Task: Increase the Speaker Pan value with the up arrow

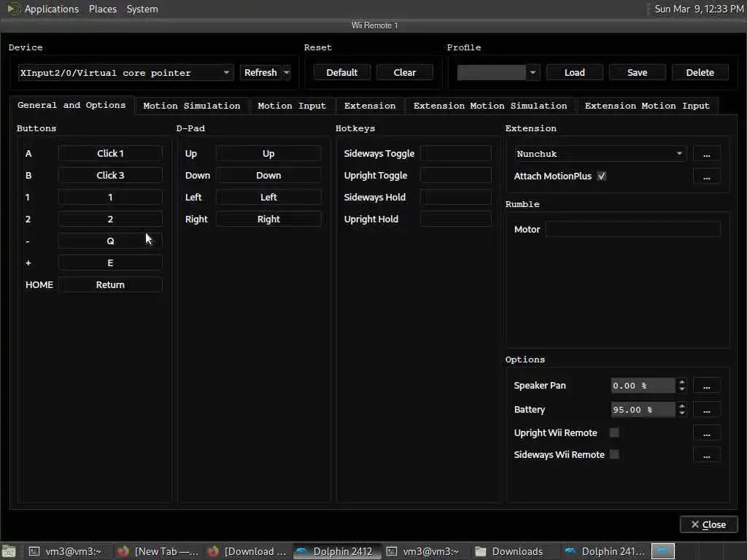Action: click(x=682, y=382)
